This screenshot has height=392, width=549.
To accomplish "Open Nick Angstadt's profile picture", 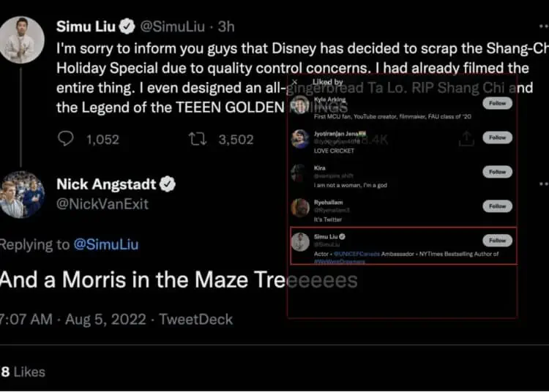I will click(x=21, y=195).
